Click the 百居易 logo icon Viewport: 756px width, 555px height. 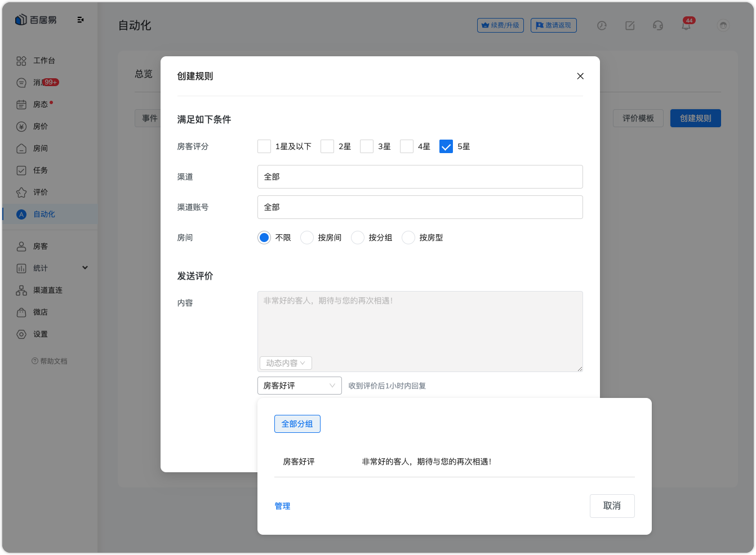(x=21, y=20)
